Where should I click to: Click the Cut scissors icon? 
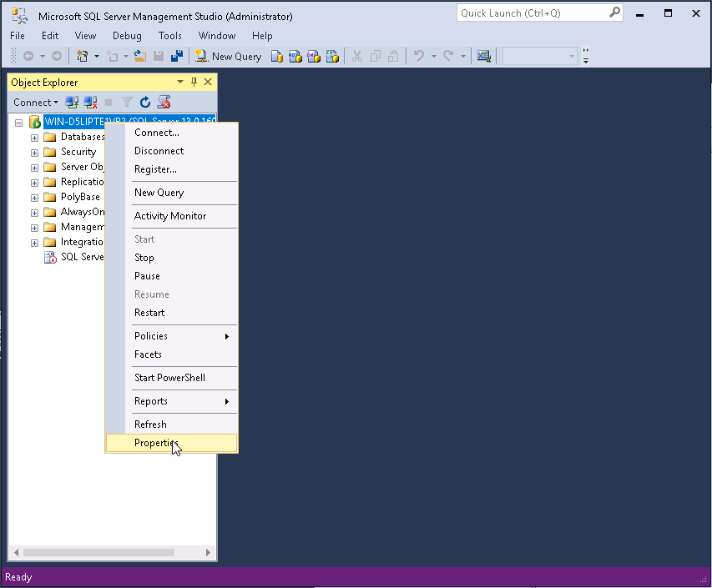point(357,56)
